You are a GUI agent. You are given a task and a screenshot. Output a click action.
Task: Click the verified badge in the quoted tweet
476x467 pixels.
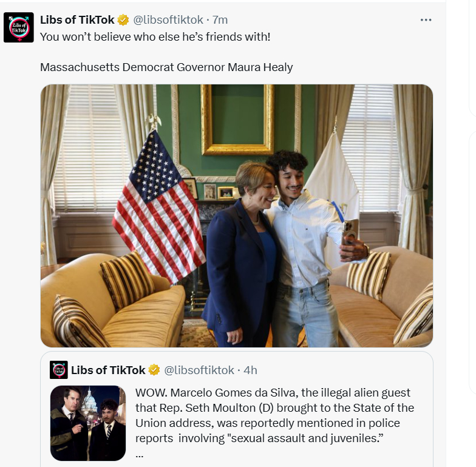pyautogui.click(x=154, y=370)
